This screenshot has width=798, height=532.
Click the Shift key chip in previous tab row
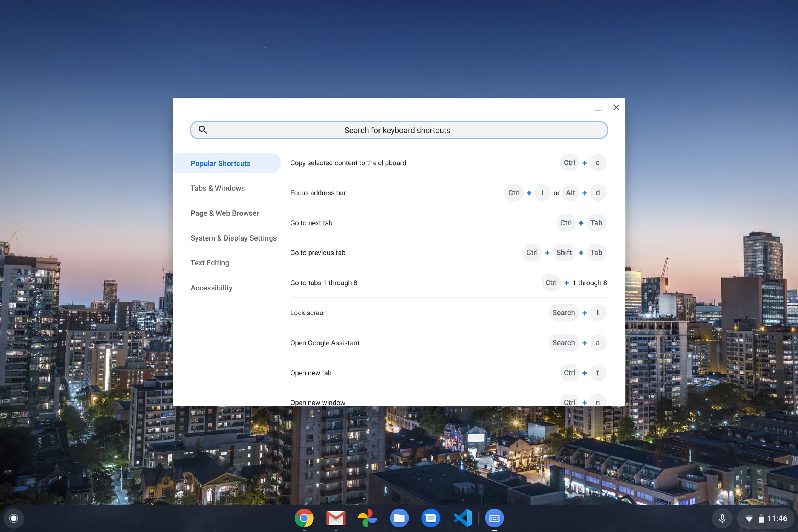tap(564, 253)
